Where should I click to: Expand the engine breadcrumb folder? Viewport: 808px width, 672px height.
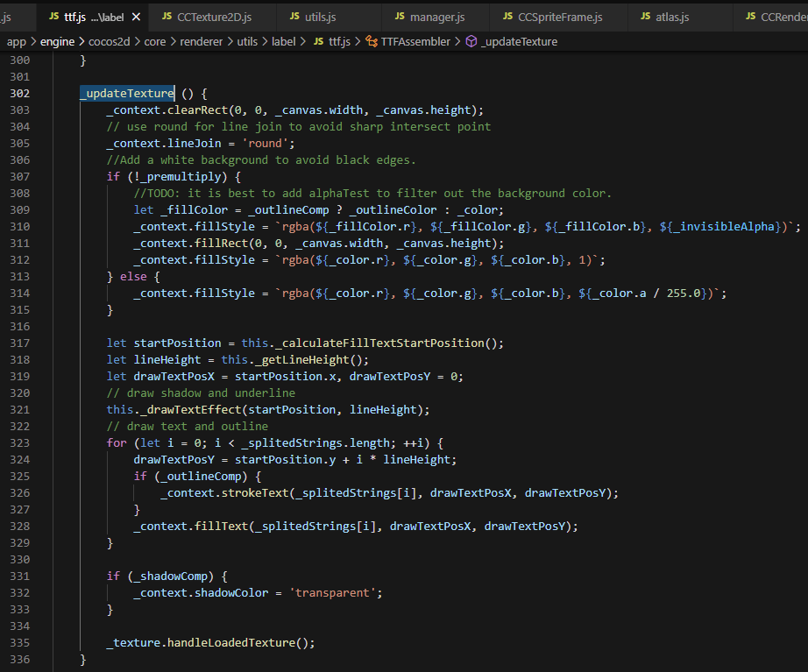coord(57,41)
